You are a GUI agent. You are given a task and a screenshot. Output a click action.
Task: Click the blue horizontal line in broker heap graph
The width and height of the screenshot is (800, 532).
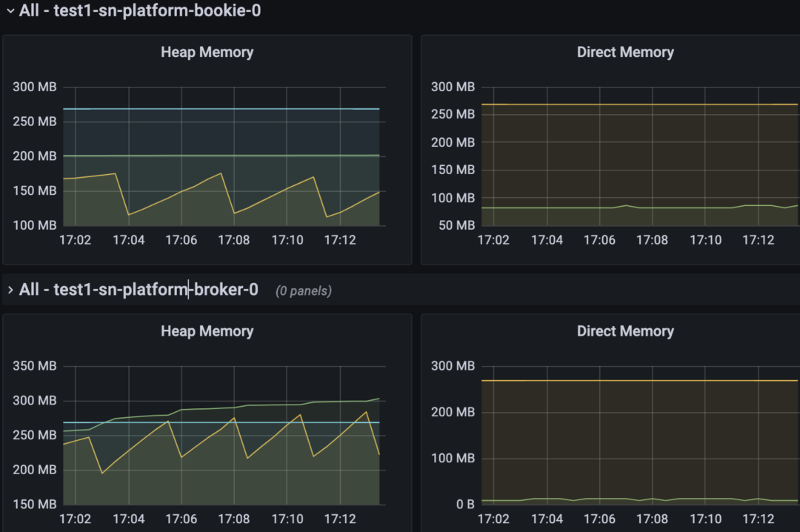coord(221,422)
